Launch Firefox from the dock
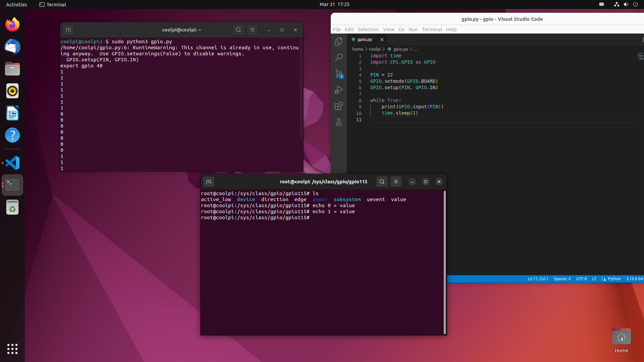Image resolution: width=644 pixels, height=362 pixels. (x=12, y=24)
